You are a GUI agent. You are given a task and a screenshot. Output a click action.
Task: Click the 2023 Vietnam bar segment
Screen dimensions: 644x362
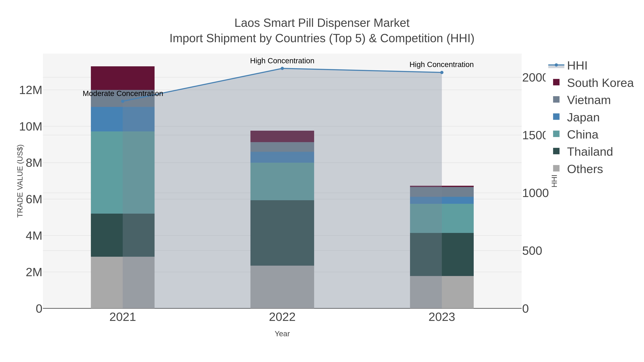[442, 192]
